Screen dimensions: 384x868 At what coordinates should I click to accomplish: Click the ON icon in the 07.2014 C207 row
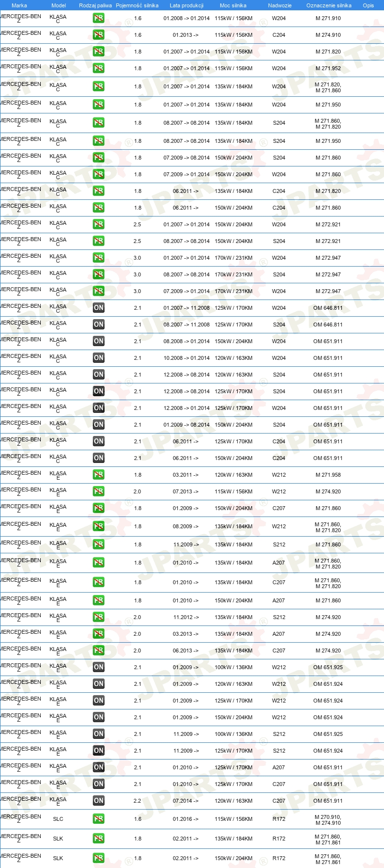[98, 801]
